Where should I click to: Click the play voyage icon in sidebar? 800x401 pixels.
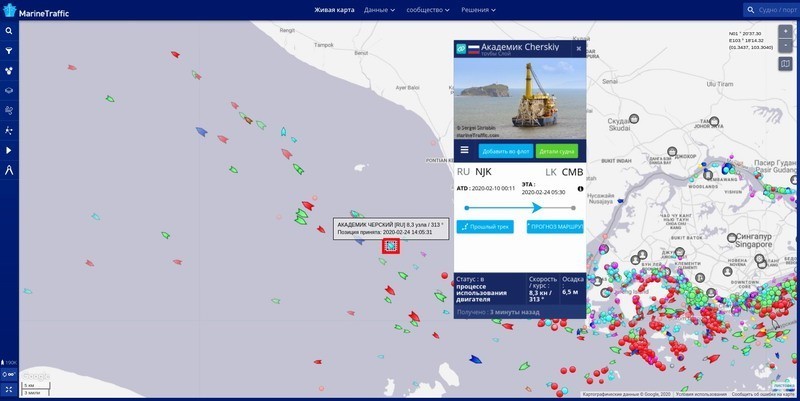click(x=9, y=150)
